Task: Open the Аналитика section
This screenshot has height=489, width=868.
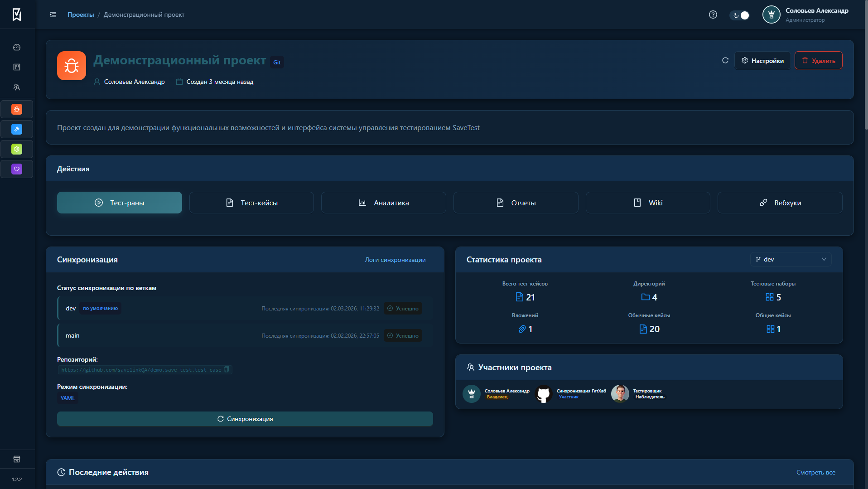Action: 383,203
